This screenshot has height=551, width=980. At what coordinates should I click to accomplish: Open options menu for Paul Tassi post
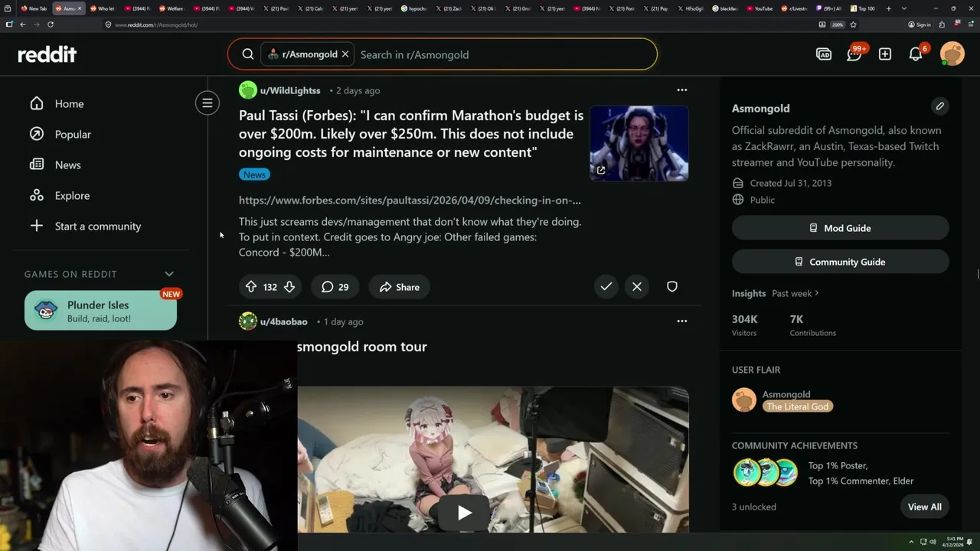(681, 90)
